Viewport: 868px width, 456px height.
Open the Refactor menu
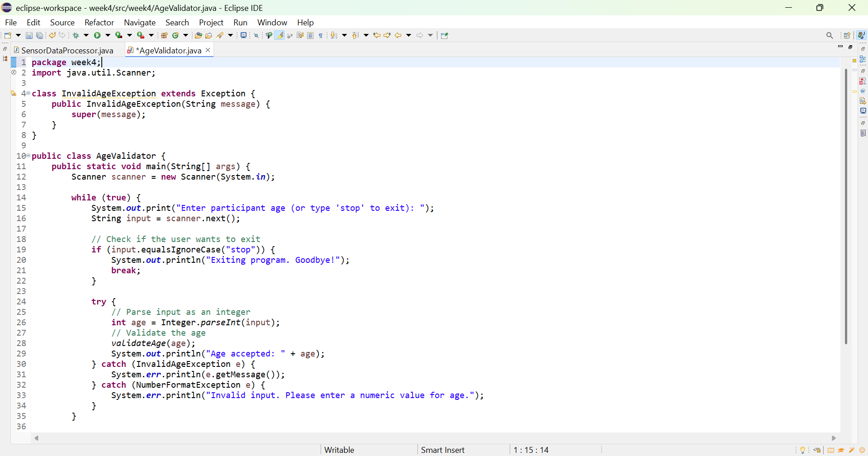click(x=99, y=23)
